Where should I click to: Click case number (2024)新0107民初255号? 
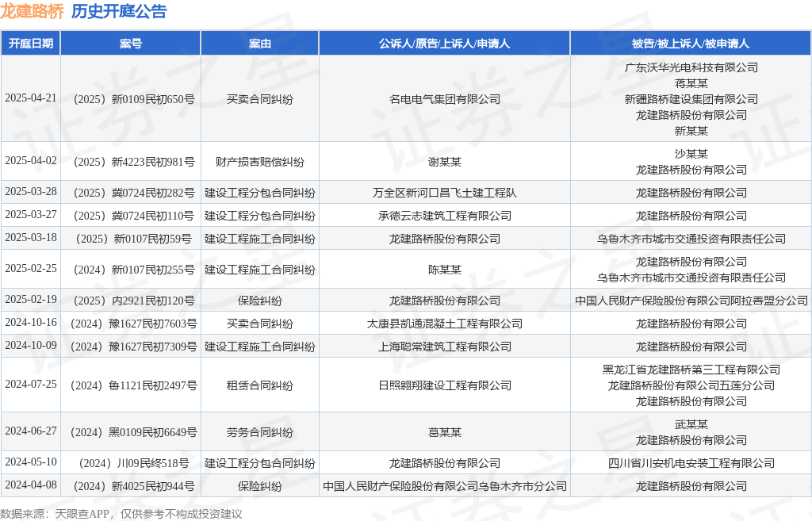(x=133, y=270)
